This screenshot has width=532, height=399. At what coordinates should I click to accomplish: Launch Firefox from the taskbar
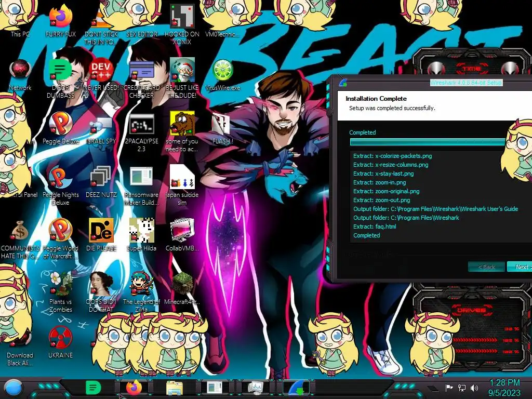(x=134, y=388)
